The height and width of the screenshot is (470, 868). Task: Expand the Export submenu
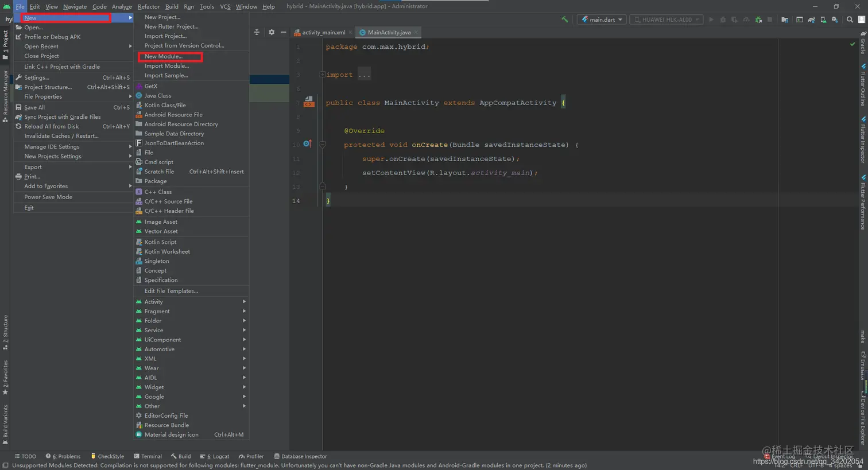click(x=73, y=167)
